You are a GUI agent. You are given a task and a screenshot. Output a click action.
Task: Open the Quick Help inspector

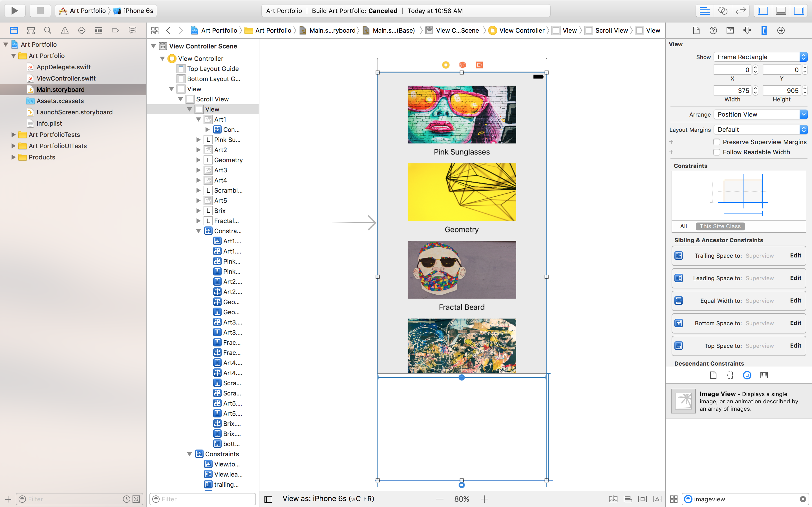(713, 30)
